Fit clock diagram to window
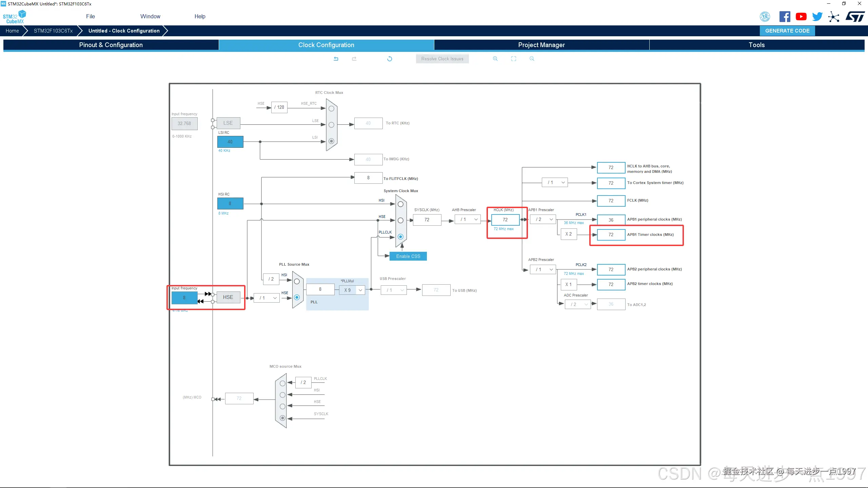Screen dimensions: 868x488 pyautogui.click(x=513, y=59)
